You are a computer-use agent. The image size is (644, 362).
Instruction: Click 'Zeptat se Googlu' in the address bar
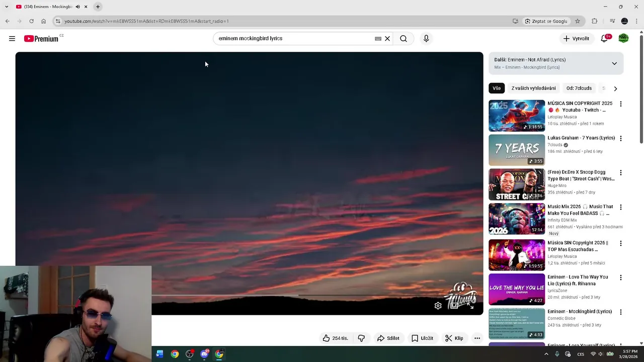pyautogui.click(x=546, y=21)
